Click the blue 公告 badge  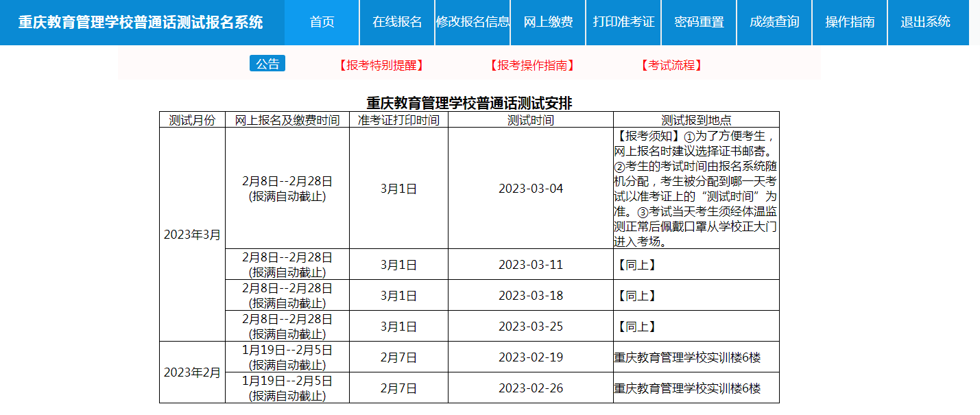(x=267, y=64)
